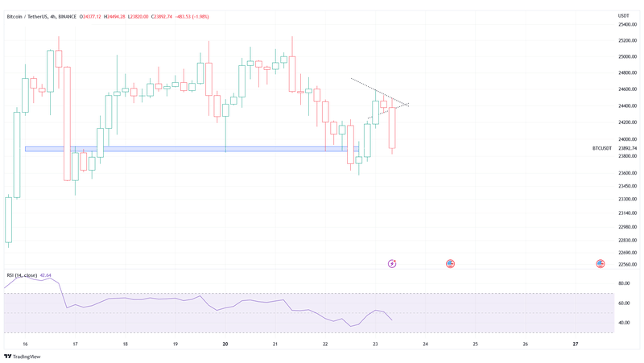Click the latest red candle closing near 23892
Image resolution: width=644 pixels, height=363 pixels.
392,128
